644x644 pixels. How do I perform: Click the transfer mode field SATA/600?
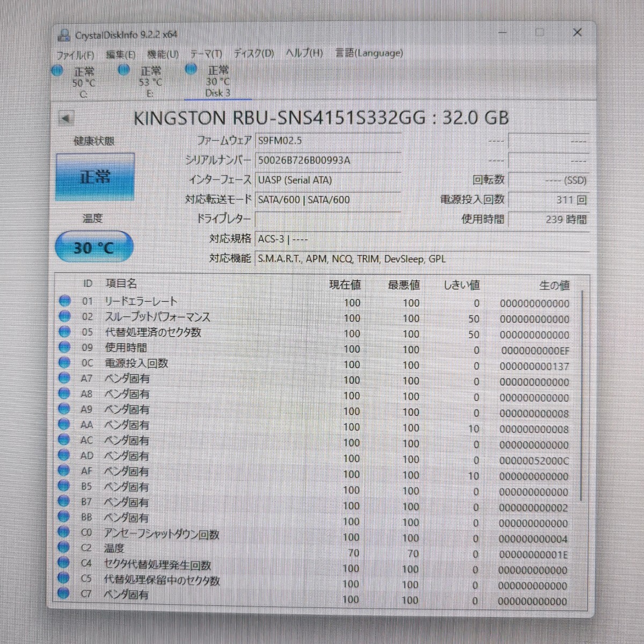[x=327, y=200]
